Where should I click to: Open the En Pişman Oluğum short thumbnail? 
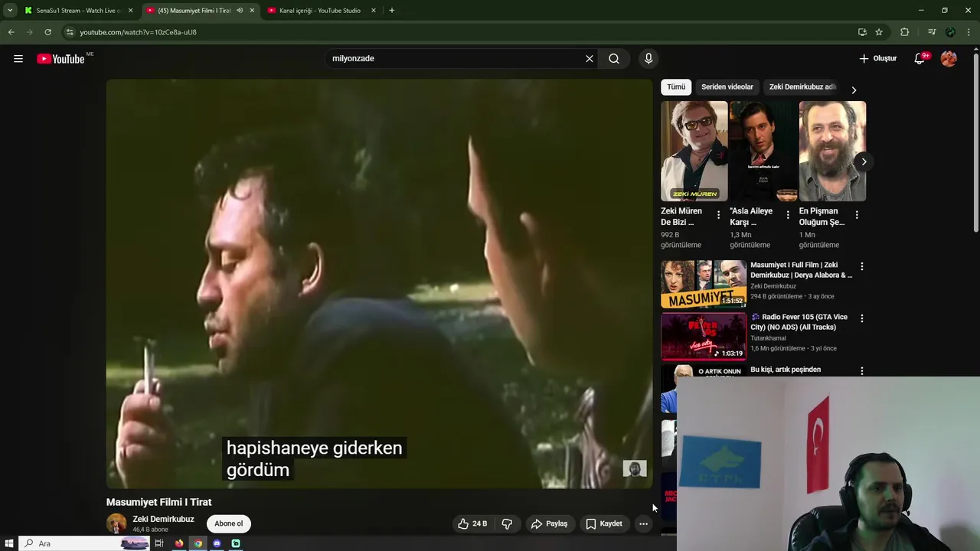pyautogui.click(x=832, y=151)
